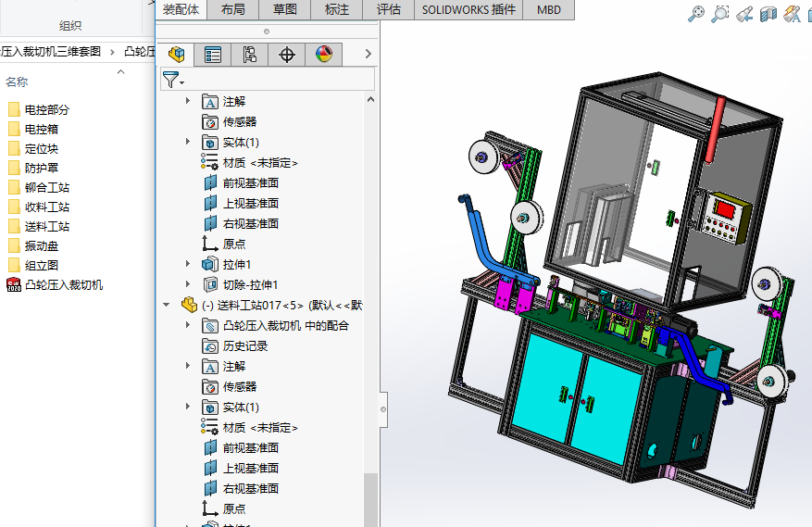Viewport: 812px width, 527px height.
Task: Expand the 切除-拉伸1 feature node
Action: point(189,285)
